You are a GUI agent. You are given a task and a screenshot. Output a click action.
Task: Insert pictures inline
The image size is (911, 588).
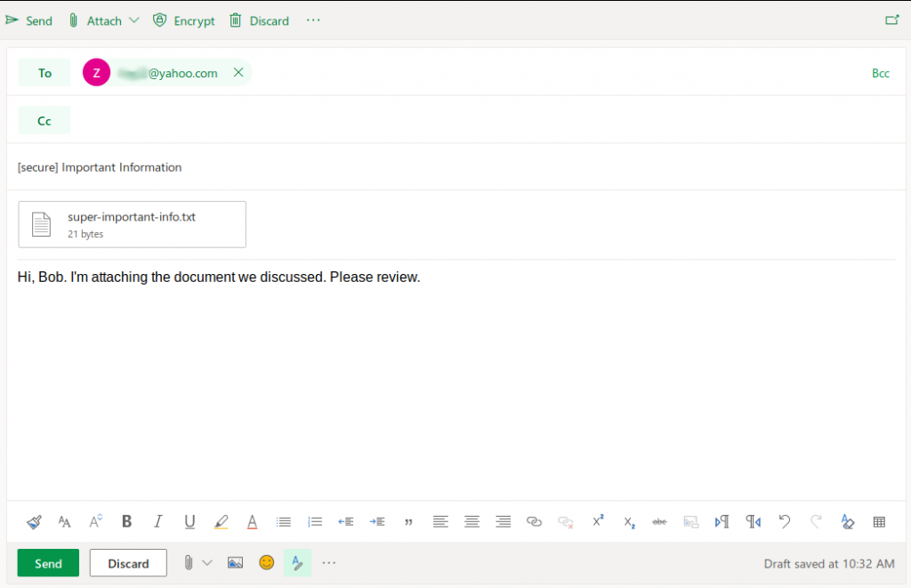coord(235,562)
